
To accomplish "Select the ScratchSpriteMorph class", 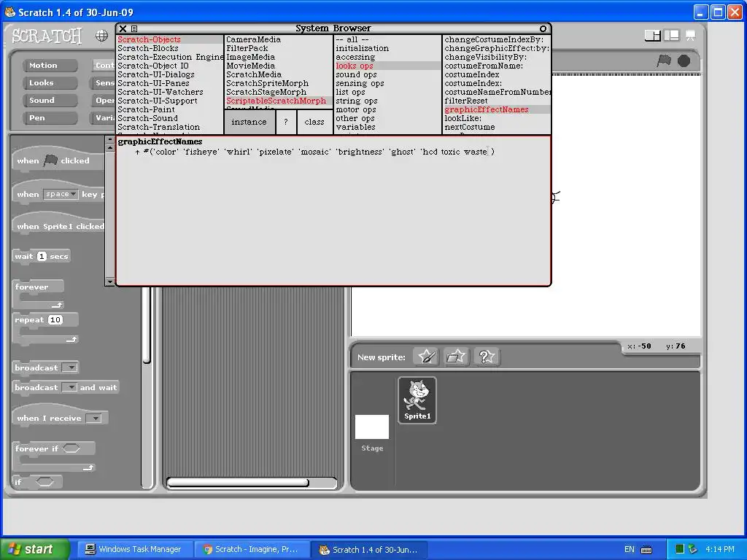I will pos(279,83).
